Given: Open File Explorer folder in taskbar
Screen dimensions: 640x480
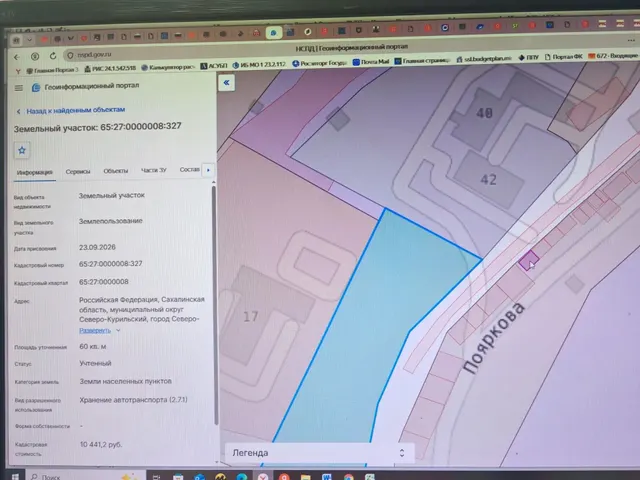Looking at the screenshot, I should pyautogui.click(x=305, y=477).
